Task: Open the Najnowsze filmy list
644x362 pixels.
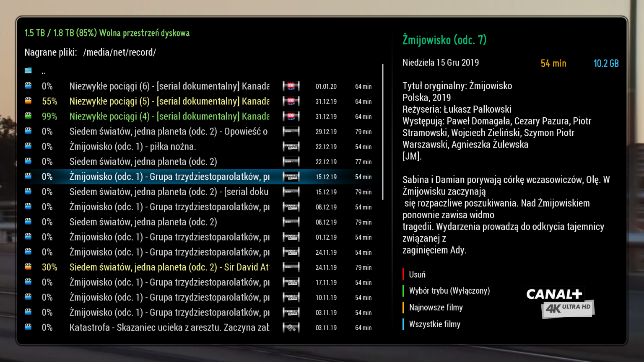Action: pyautogui.click(x=436, y=308)
